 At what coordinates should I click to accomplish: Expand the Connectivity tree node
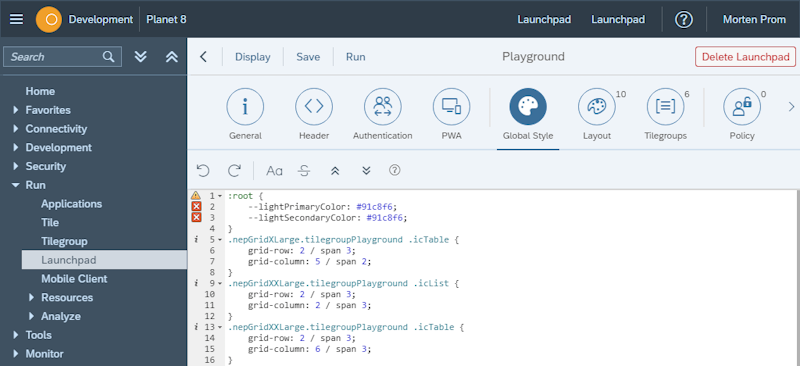click(16, 129)
